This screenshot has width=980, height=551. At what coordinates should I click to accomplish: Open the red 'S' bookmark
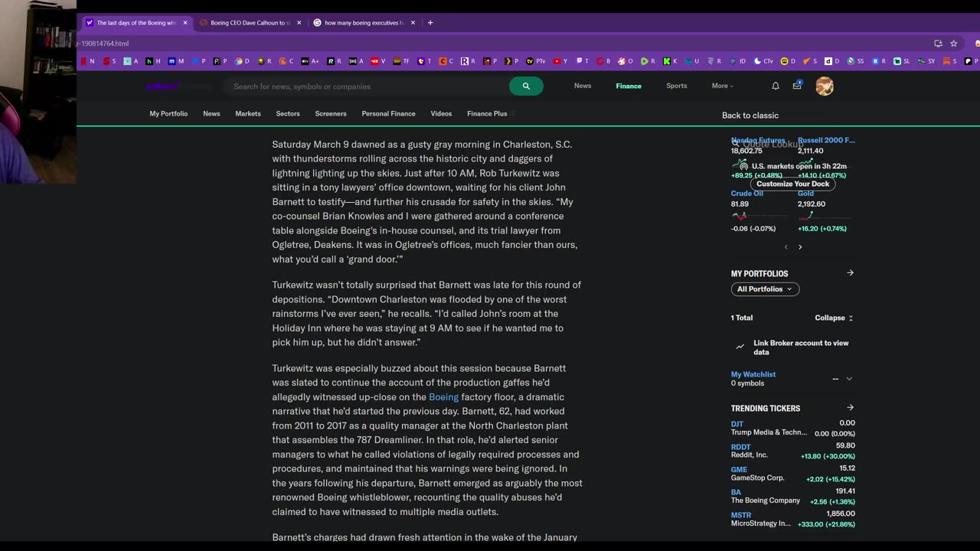click(109, 61)
